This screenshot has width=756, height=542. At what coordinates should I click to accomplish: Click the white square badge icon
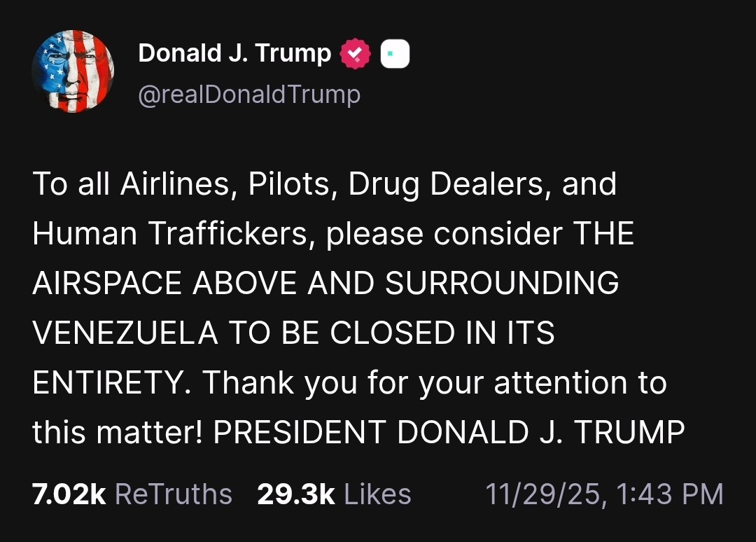395,55
